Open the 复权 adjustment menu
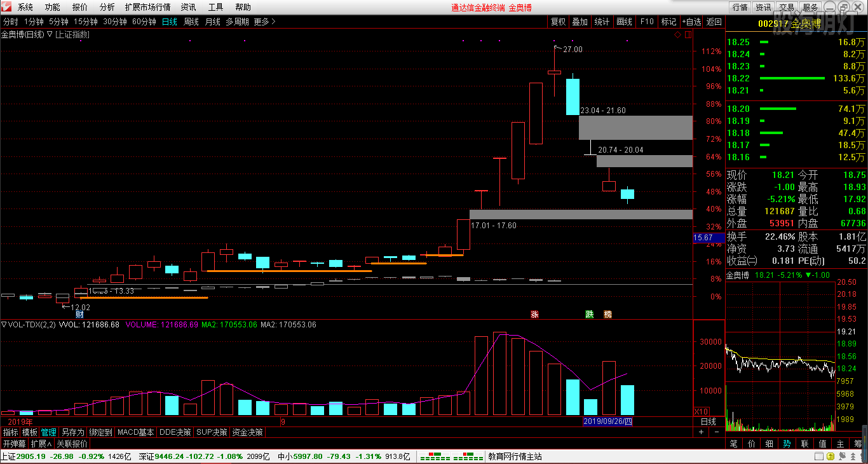Screen dimensions: 868x464 pos(558,22)
